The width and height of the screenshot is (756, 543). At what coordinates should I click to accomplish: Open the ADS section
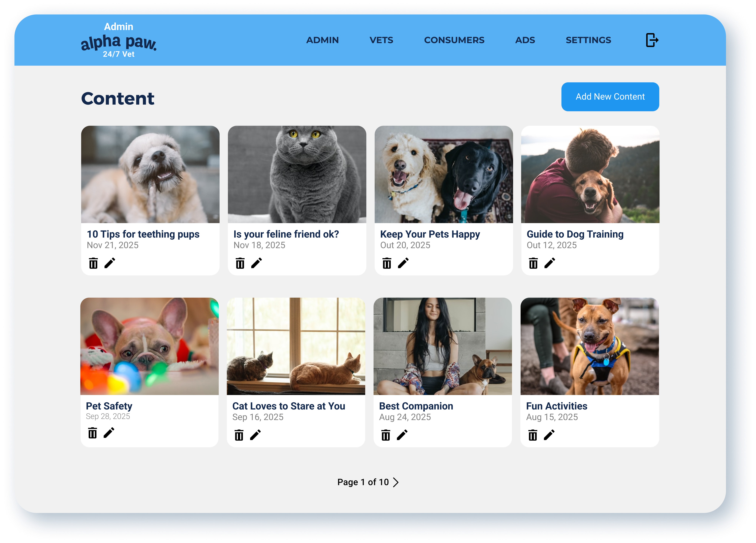click(525, 40)
